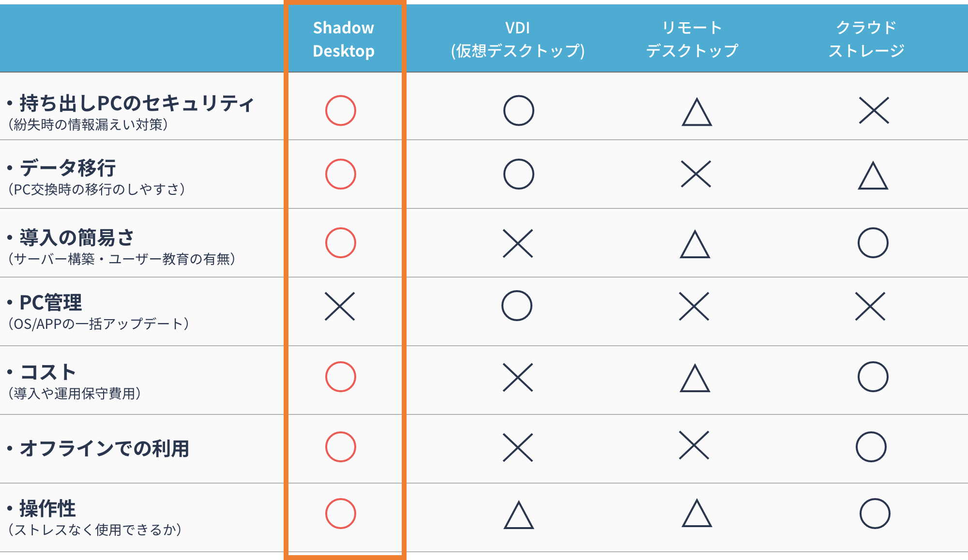
Task: Click the red circle for 持ち出しPCのセキュリティ under Shadow Desktop
Action: 341,111
